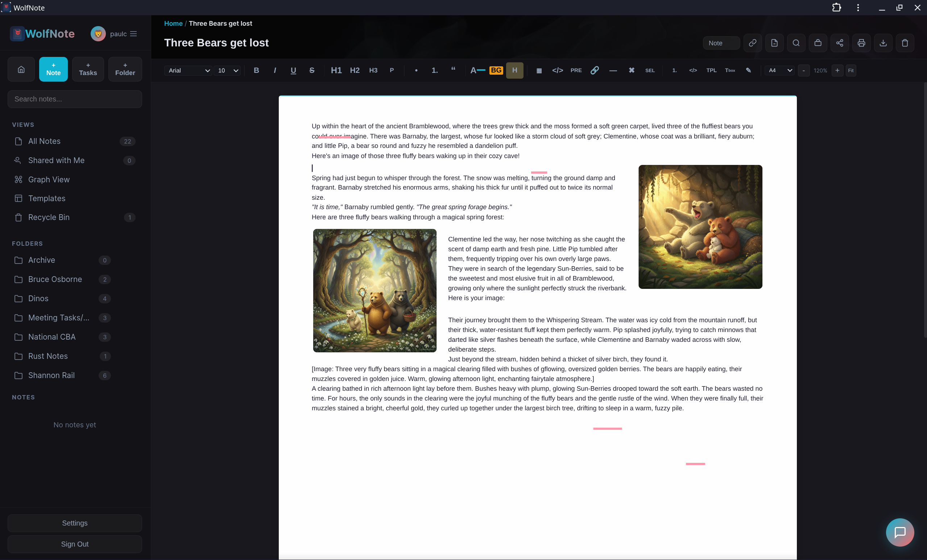Insert a hyperlink with the chain icon
927x560 pixels.
click(595, 70)
